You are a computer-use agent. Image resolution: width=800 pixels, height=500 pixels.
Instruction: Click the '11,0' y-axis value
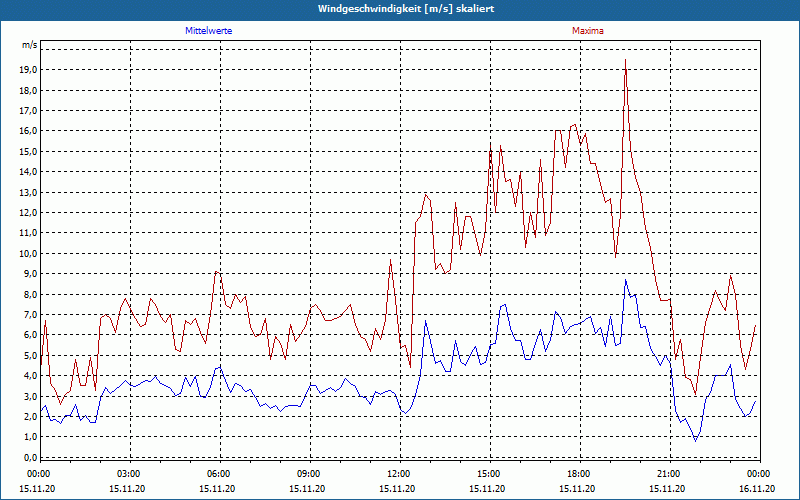[x=29, y=233]
